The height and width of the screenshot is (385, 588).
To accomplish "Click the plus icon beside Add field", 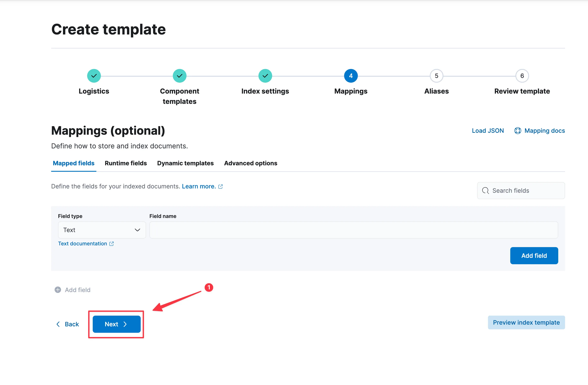I will [58, 290].
